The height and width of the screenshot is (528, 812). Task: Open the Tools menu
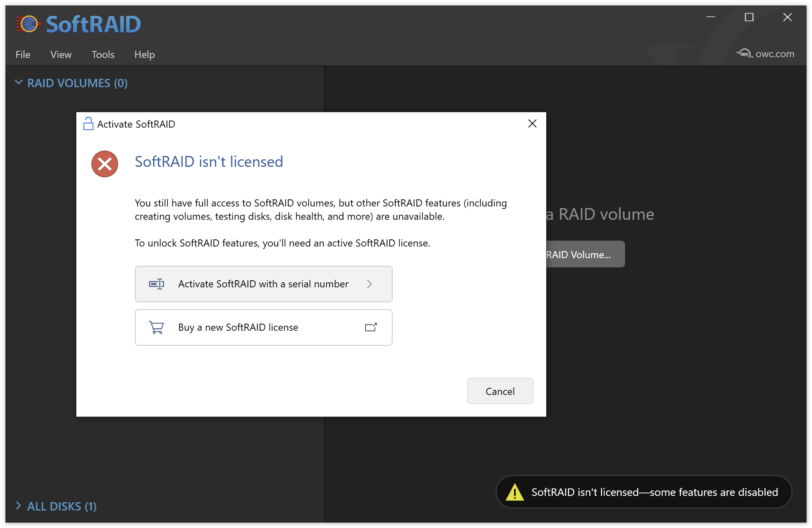[x=103, y=55]
